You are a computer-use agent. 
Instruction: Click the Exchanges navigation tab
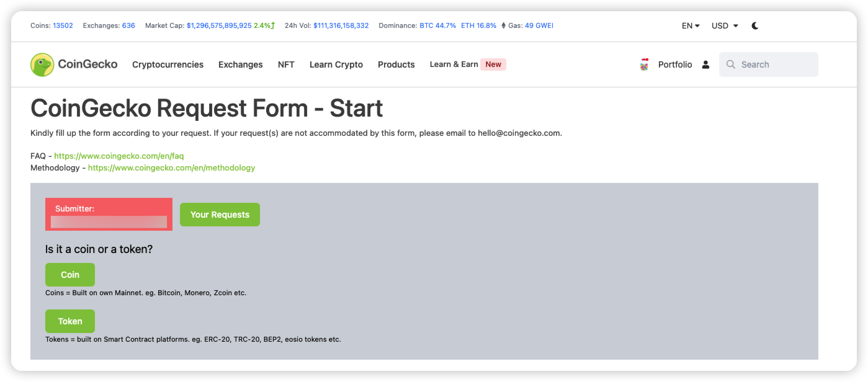[240, 64]
